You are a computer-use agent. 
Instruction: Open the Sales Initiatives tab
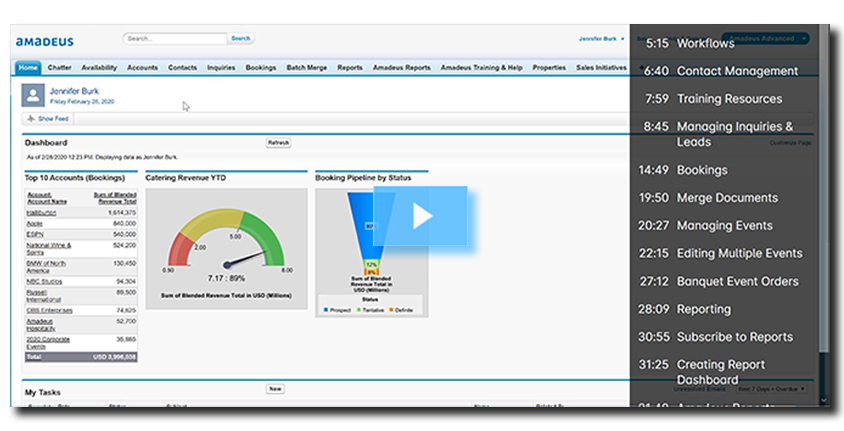point(601,68)
